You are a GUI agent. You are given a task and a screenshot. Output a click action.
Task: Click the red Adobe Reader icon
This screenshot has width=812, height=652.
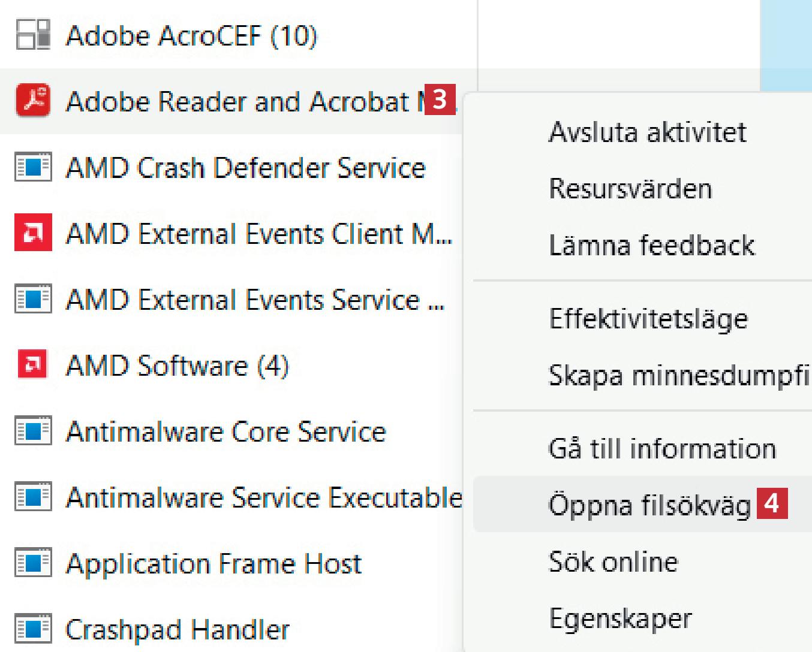pos(33,101)
